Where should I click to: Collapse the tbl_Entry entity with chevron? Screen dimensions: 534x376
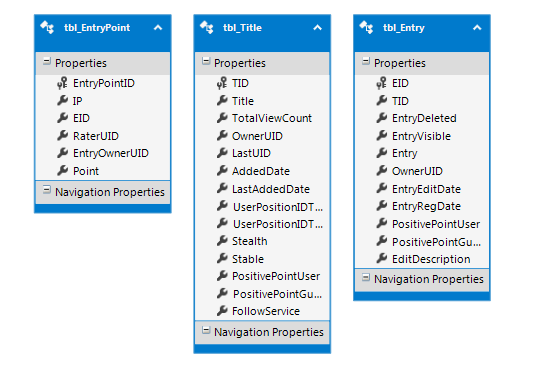(x=477, y=28)
